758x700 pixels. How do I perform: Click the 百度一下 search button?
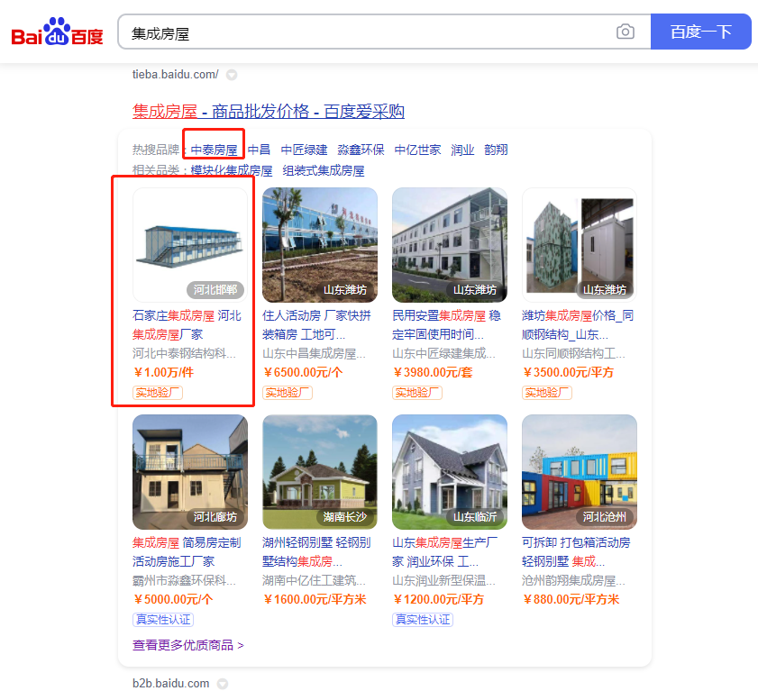tap(700, 32)
